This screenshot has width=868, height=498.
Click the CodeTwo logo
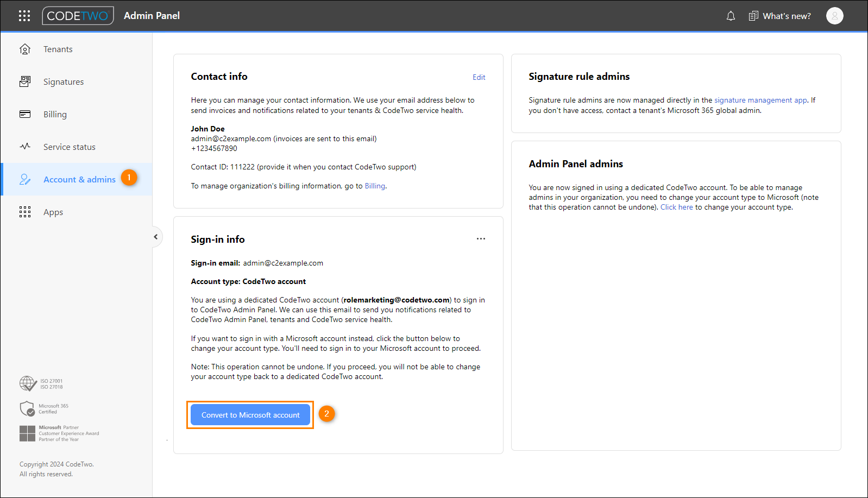coord(78,16)
